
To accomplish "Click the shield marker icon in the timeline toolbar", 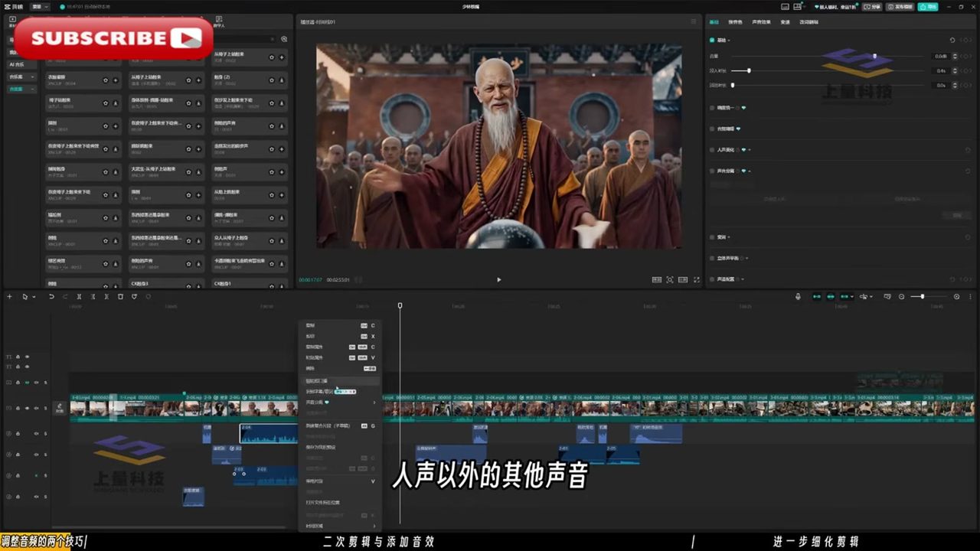I will 135,296.
